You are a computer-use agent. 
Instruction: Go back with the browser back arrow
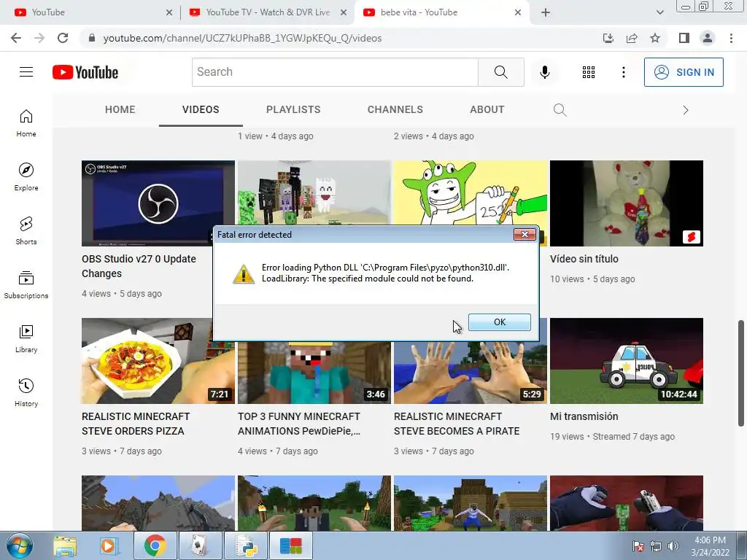pos(16,38)
